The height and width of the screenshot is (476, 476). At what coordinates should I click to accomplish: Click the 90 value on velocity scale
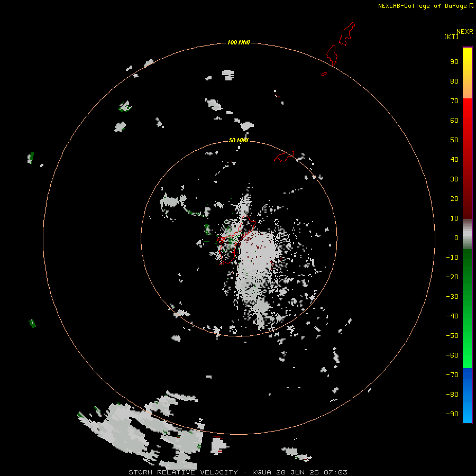[454, 62]
